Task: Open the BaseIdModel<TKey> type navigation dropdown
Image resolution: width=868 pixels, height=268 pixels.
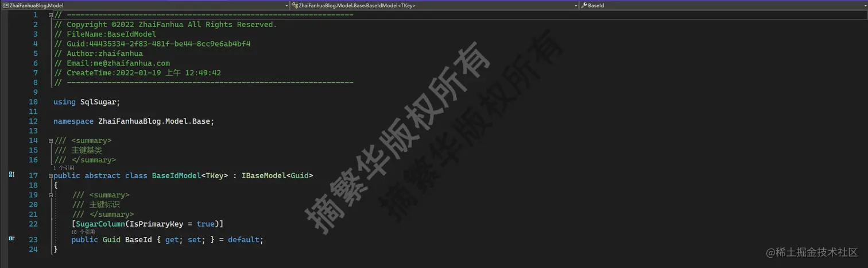Action: pyautogui.click(x=434, y=5)
